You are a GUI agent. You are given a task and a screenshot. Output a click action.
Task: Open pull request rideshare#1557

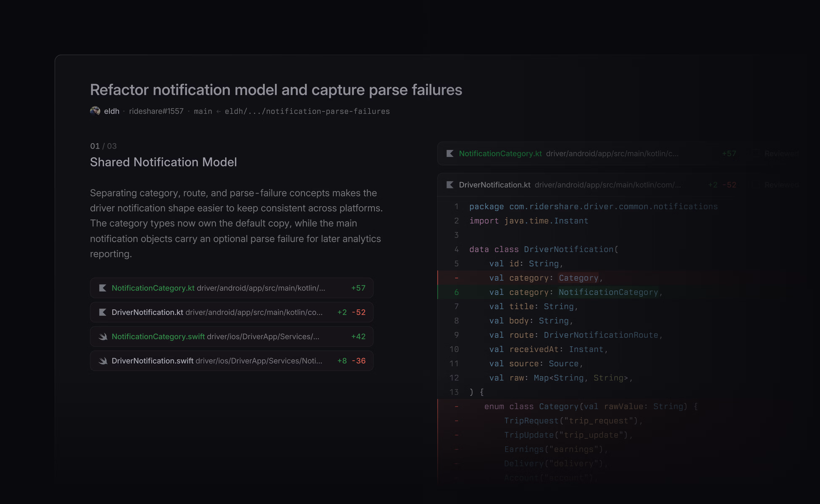[x=156, y=111]
